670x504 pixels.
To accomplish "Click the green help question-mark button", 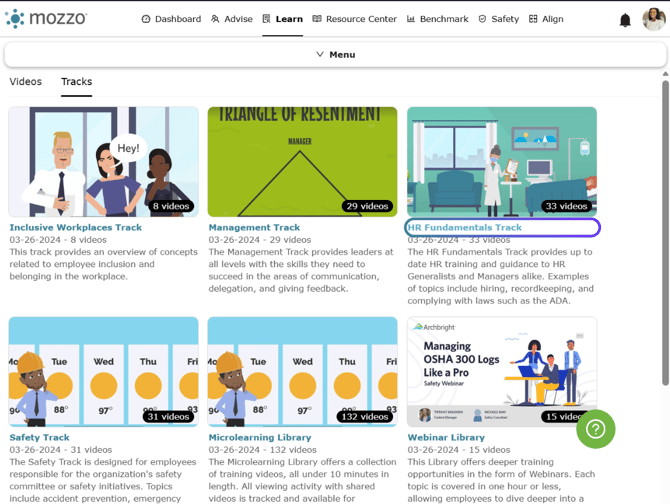I will (596, 429).
